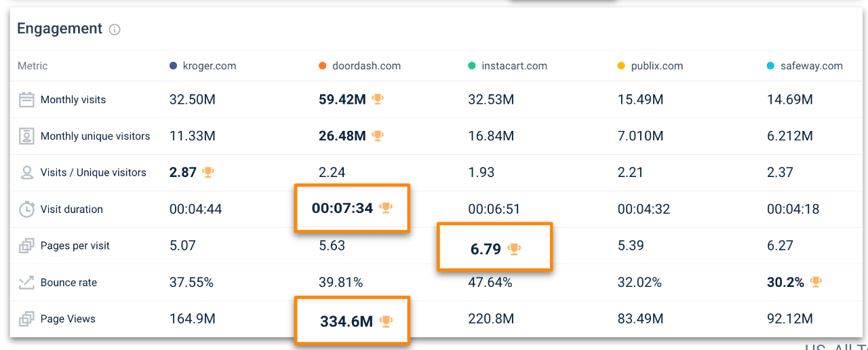Image resolution: width=868 pixels, height=350 pixels.
Task: Click the Monthly unique visitors label
Action: click(x=96, y=136)
